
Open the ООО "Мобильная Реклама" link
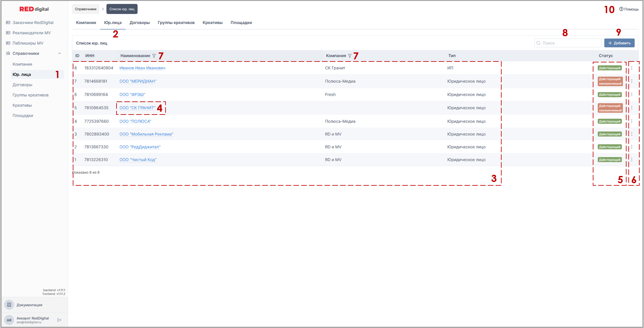tap(146, 134)
